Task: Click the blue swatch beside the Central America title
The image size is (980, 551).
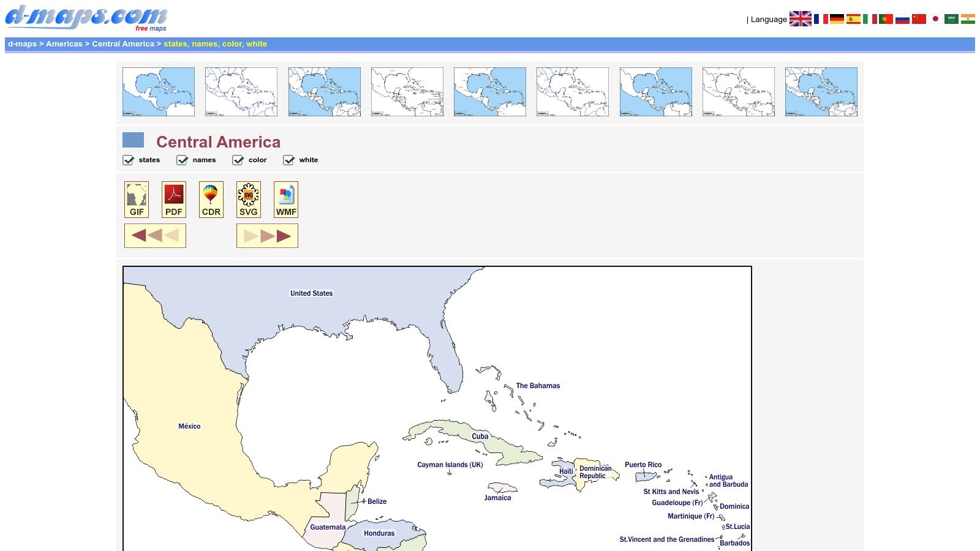Action: (133, 140)
